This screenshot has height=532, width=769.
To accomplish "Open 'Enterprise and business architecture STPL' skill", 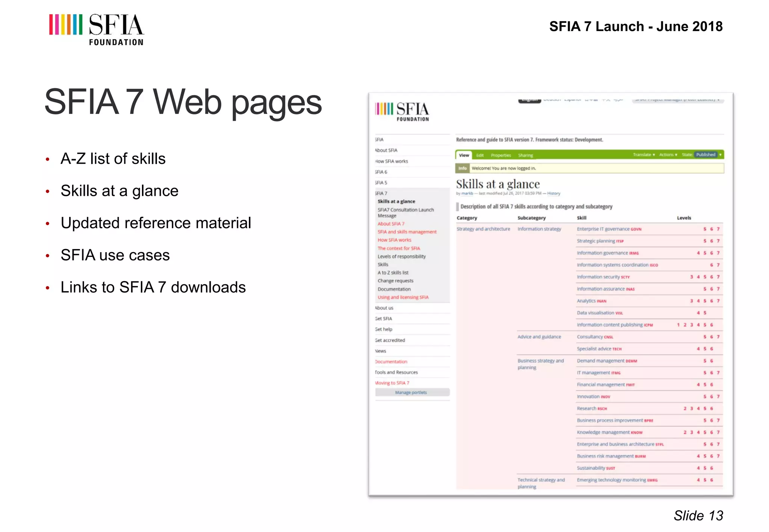I will tap(620, 445).
